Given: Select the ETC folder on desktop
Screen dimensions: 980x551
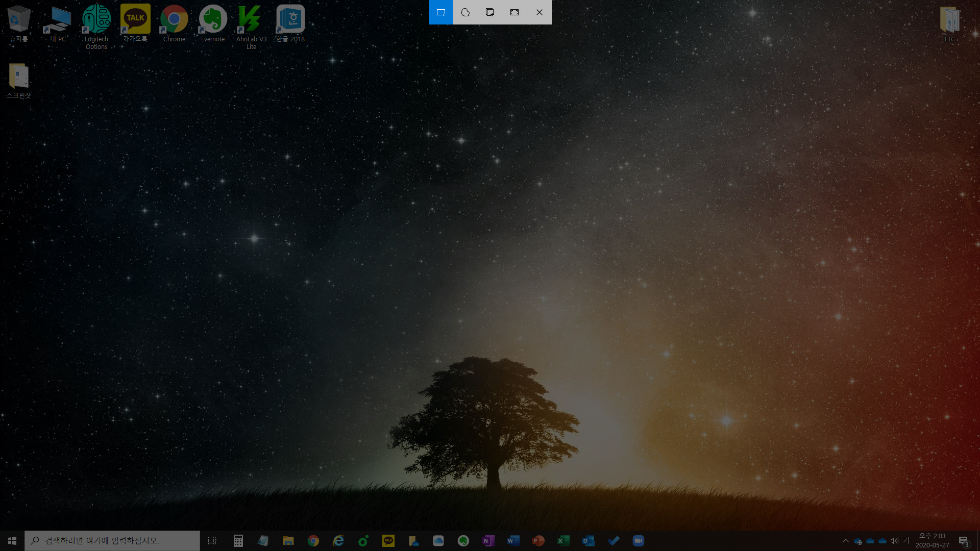Looking at the screenshot, I should [949, 23].
